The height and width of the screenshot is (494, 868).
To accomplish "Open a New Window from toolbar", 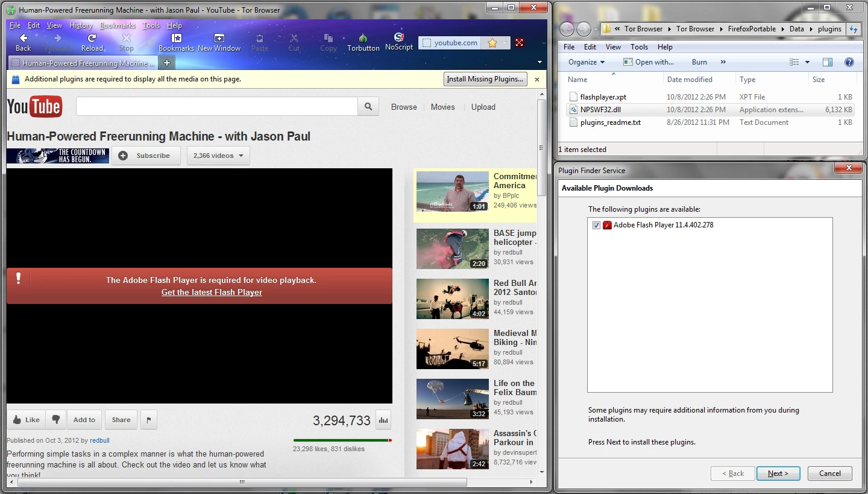I will [x=219, y=42].
